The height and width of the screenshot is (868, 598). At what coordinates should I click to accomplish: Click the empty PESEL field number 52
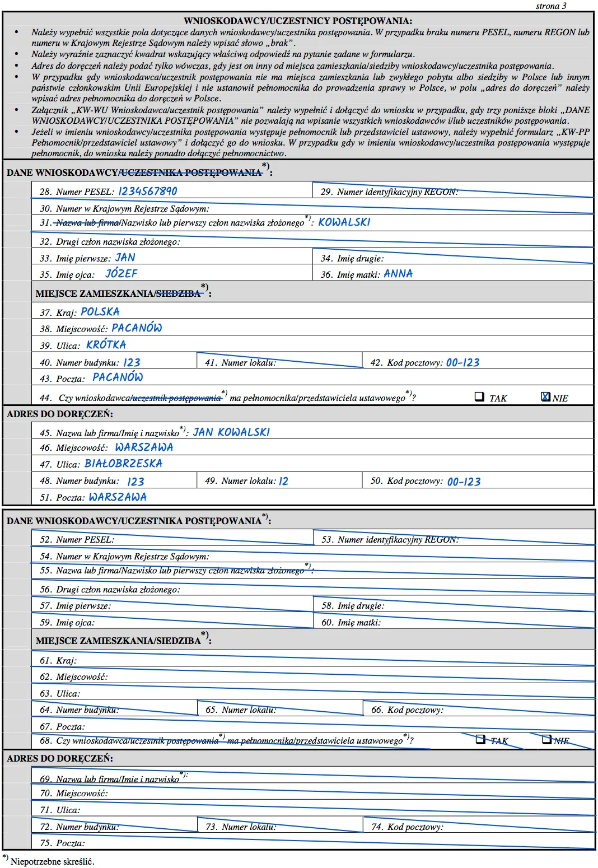213,539
